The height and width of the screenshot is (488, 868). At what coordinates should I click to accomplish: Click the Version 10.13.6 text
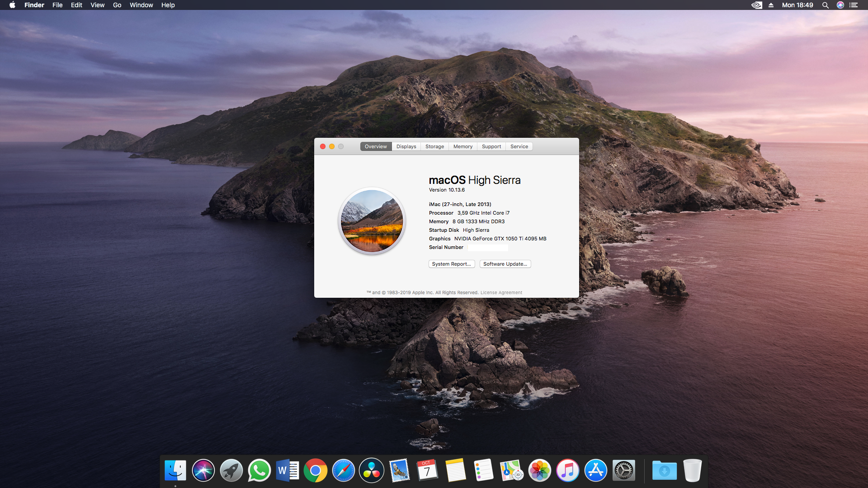click(x=447, y=190)
